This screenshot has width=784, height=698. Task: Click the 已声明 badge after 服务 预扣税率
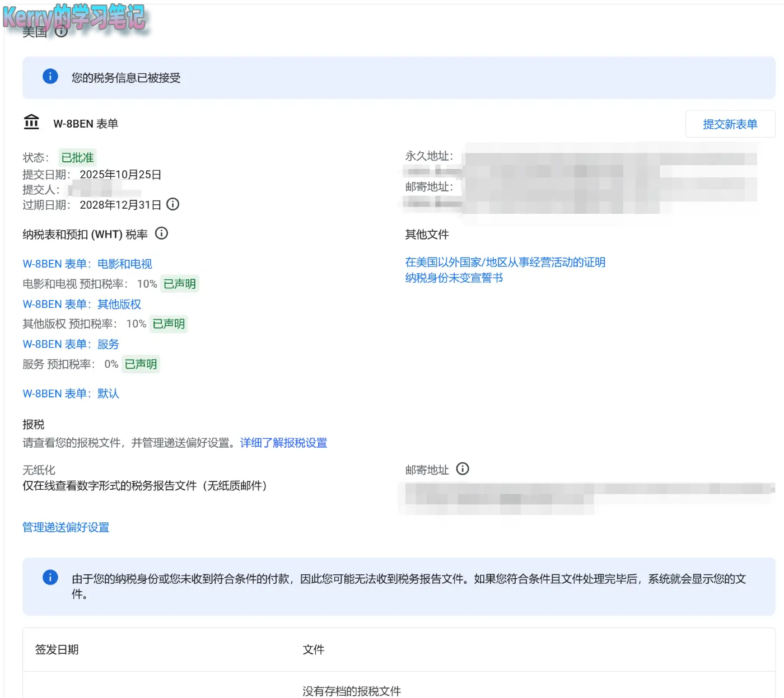click(x=141, y=364)
